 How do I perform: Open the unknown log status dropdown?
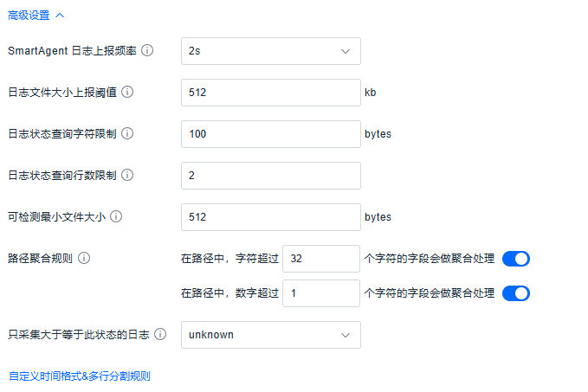tap(270, 335)
